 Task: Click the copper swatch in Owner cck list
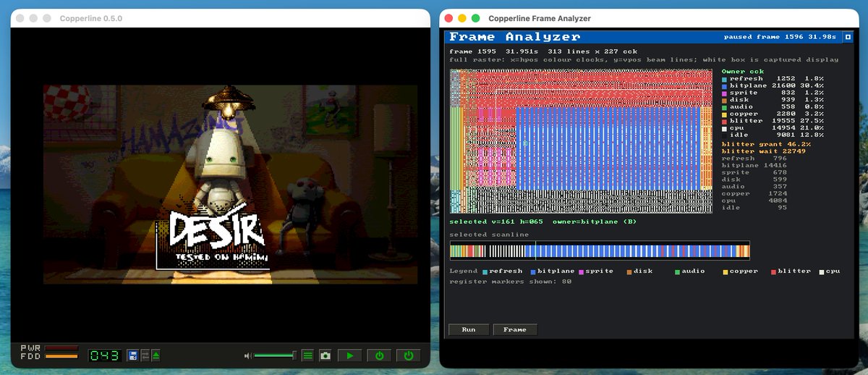(x=724, y=114)
